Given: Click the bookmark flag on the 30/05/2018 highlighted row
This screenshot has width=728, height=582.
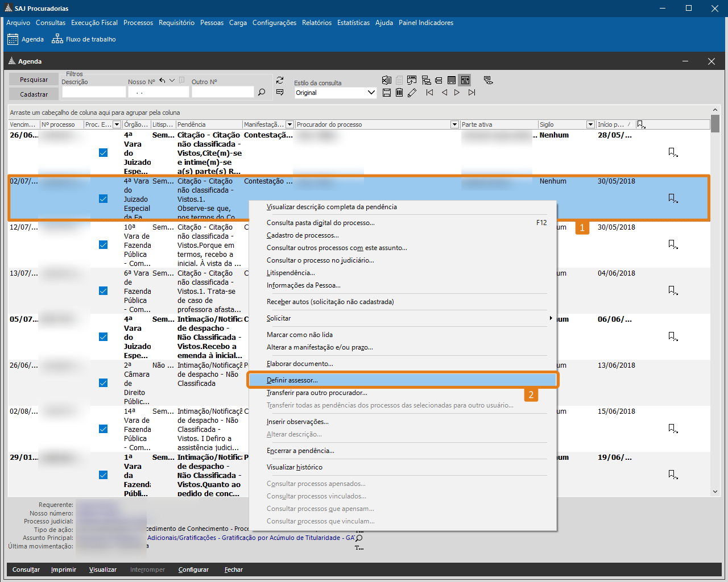Looking at the screenshot, I should click(673, 198).
